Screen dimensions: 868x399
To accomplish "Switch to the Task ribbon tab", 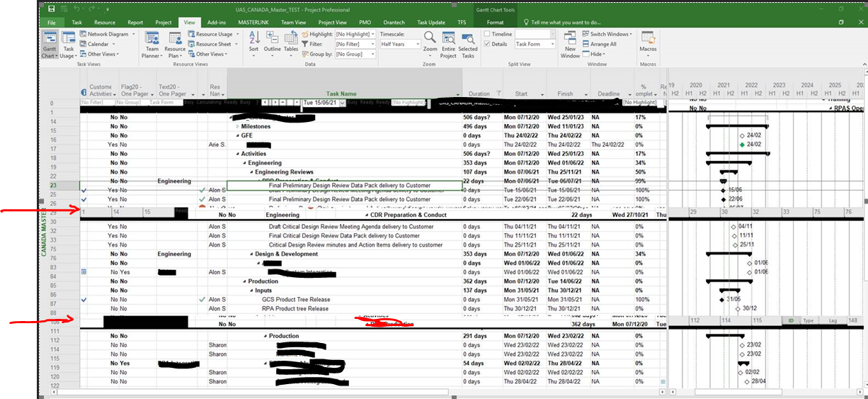I will point(76,23).
